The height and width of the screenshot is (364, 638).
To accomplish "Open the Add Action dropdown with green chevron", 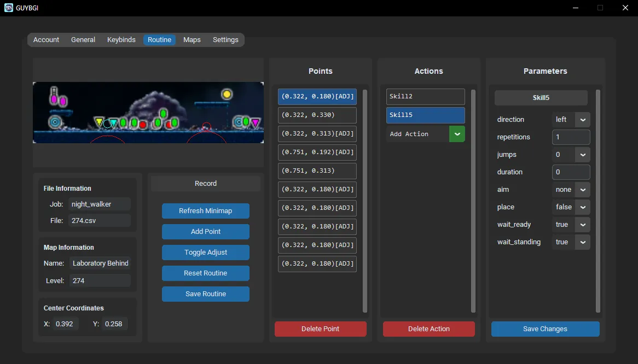I will pos(457,133).
